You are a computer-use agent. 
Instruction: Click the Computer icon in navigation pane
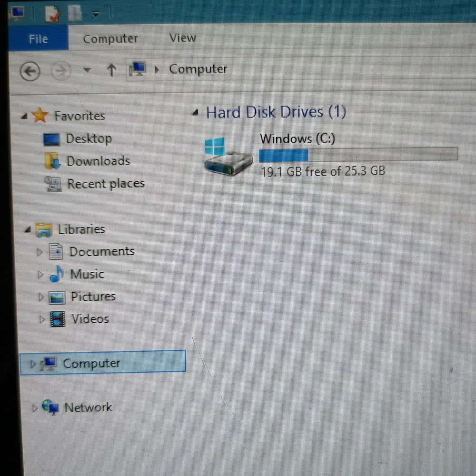[48, 364]
